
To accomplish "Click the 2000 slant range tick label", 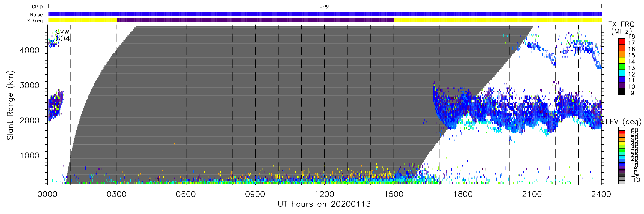I will click(29, 121).
